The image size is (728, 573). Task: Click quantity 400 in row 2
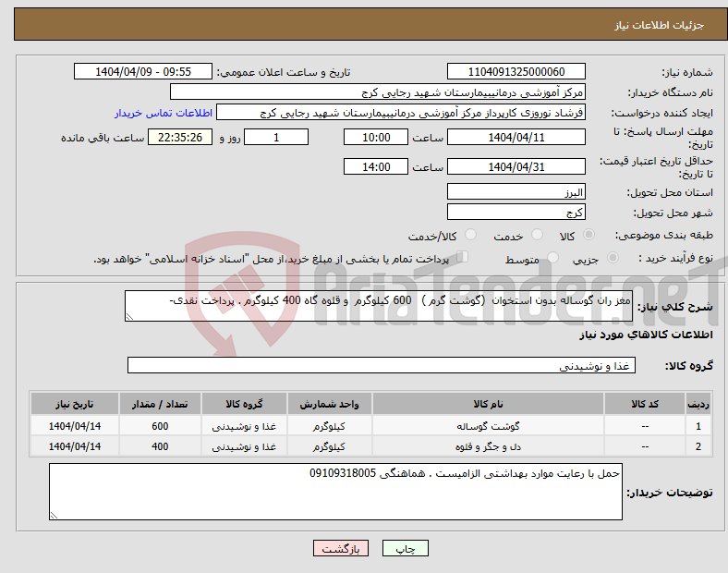[x=160, y=446]
